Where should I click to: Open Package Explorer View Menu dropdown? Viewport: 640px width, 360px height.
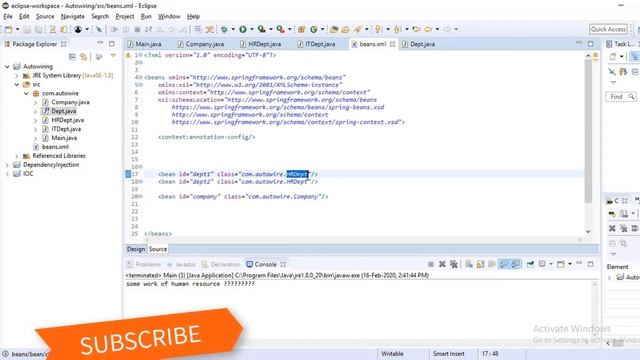click(x=113, y=57)
